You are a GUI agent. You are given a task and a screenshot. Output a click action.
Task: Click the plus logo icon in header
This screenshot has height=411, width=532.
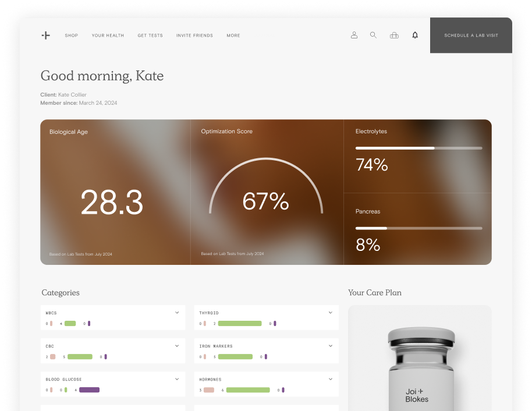point(45,36)
